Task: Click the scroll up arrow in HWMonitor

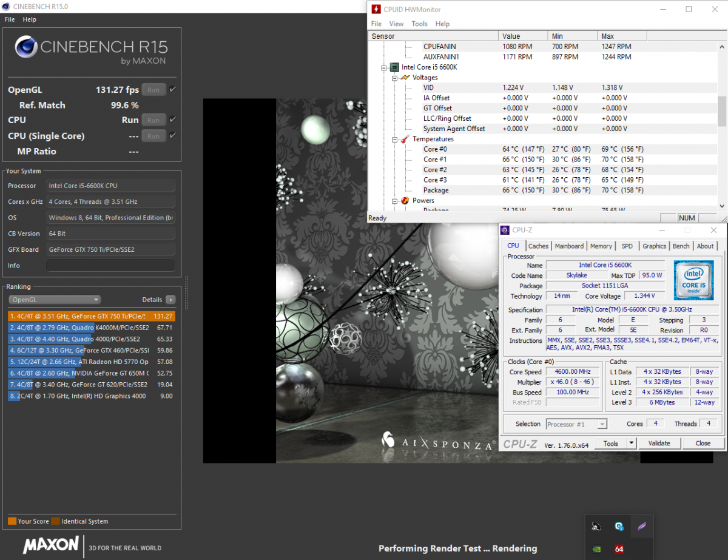Action: [x=722, y=46]
